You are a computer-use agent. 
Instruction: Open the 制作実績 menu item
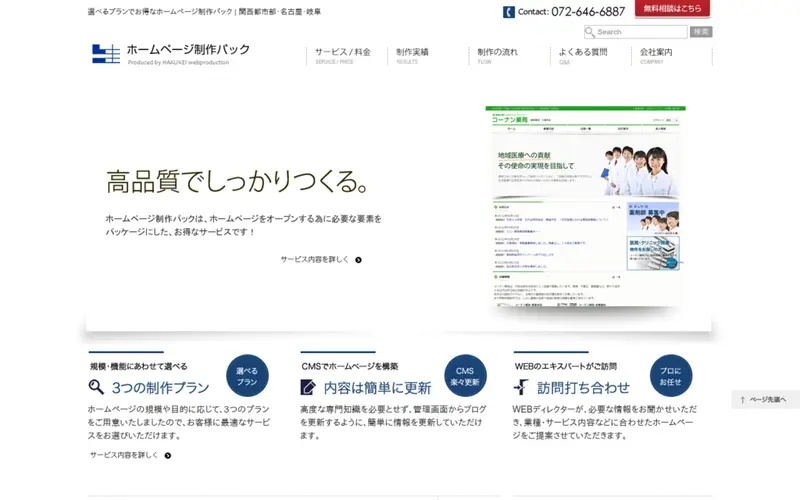tap(412, 55)
